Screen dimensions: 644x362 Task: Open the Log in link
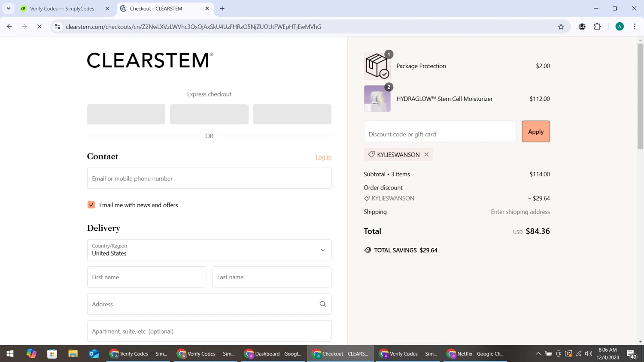point(323,157)
